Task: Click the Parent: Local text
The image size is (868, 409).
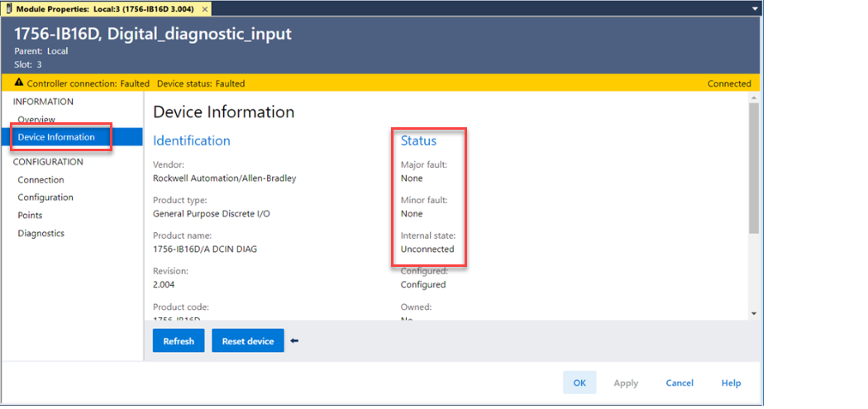Action: [x=41, y=51]
